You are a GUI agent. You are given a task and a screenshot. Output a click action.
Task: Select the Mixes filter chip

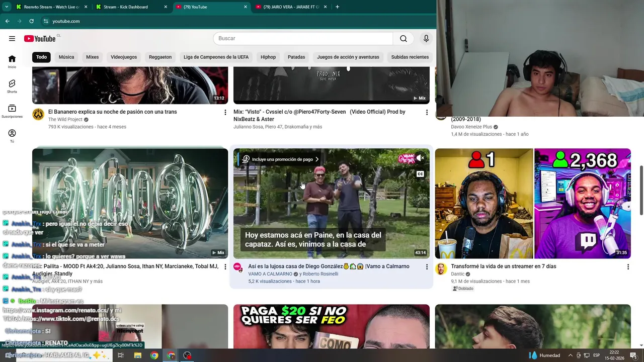tap(93, 57)
